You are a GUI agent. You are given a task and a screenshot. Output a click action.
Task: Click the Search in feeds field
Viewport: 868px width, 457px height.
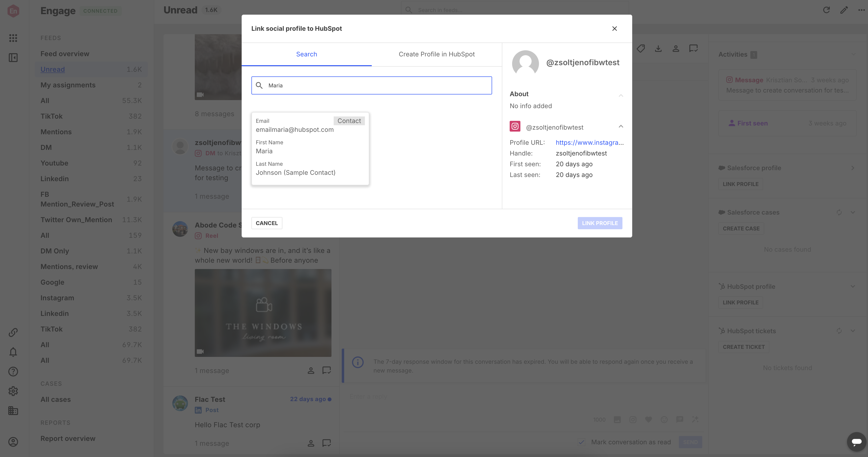(515, 10)
